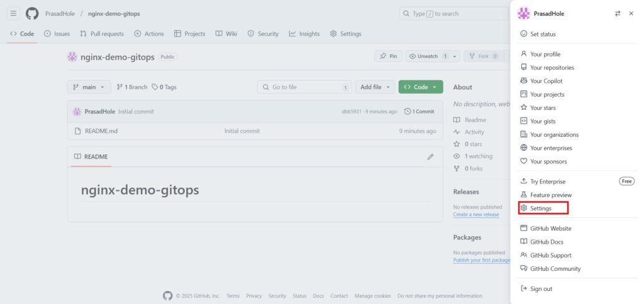Switch to the Security tab
Screen dimensions: 644x304
264,34
